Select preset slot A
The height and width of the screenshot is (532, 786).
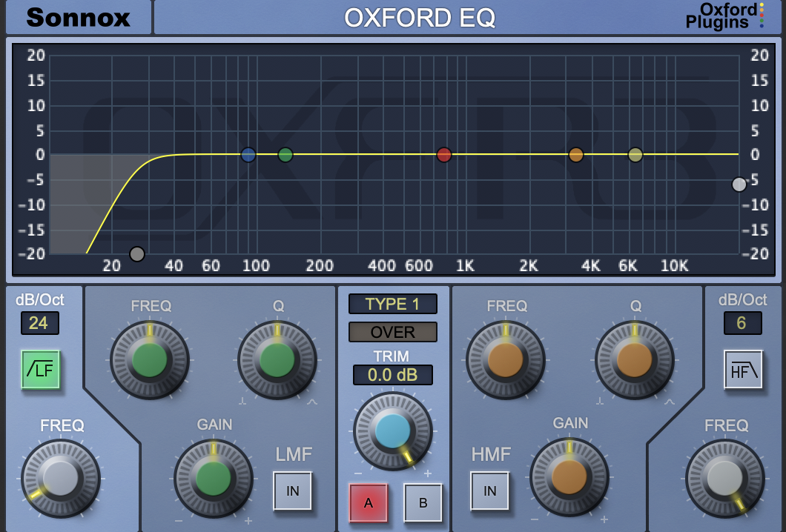click(369, 503)
